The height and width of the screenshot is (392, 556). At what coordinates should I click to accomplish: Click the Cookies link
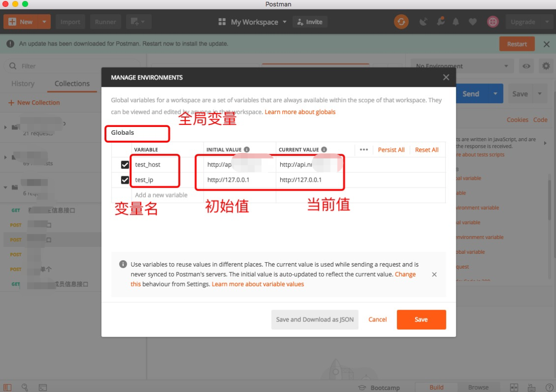click(x=517, y=119)
